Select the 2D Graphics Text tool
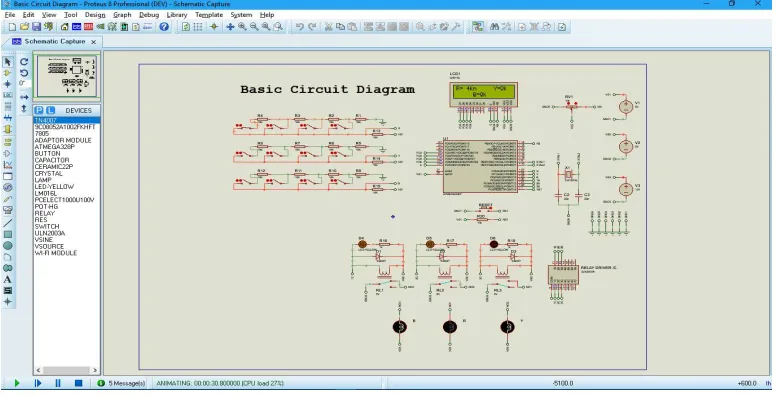This screenshot has width=776, height=396. click(7, 280)
